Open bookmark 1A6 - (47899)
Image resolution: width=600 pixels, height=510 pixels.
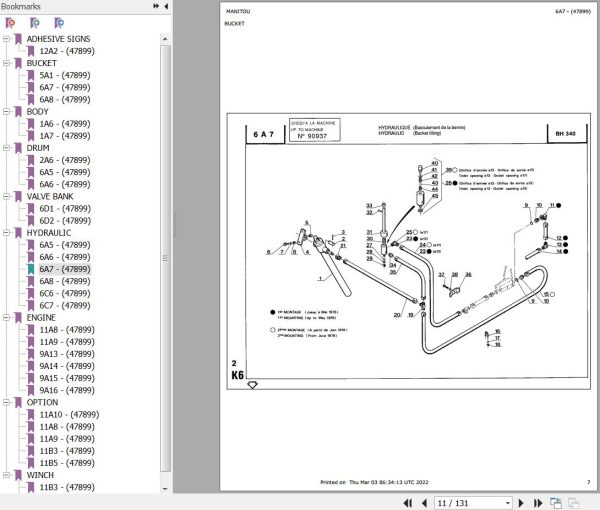pyautogui.click(x=65, y=124)
